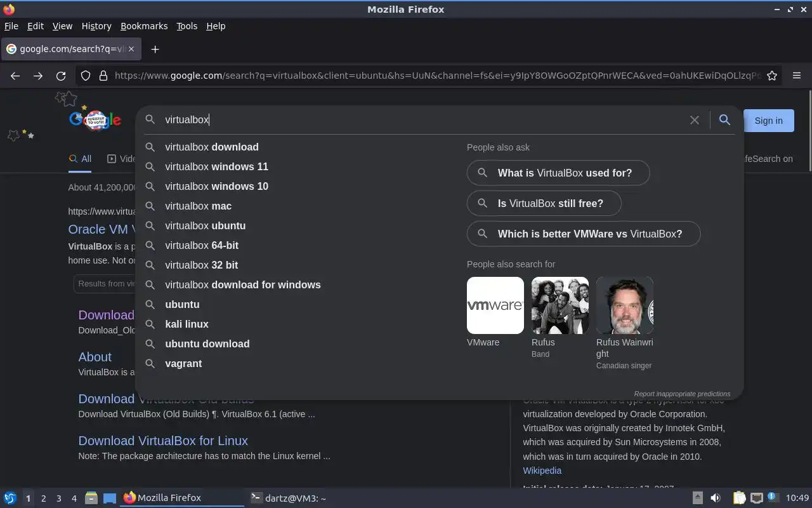This screenshot has height=508, width=812.
Task: Choose the standalone ubuntu suggestion
Action: [298, 304]
